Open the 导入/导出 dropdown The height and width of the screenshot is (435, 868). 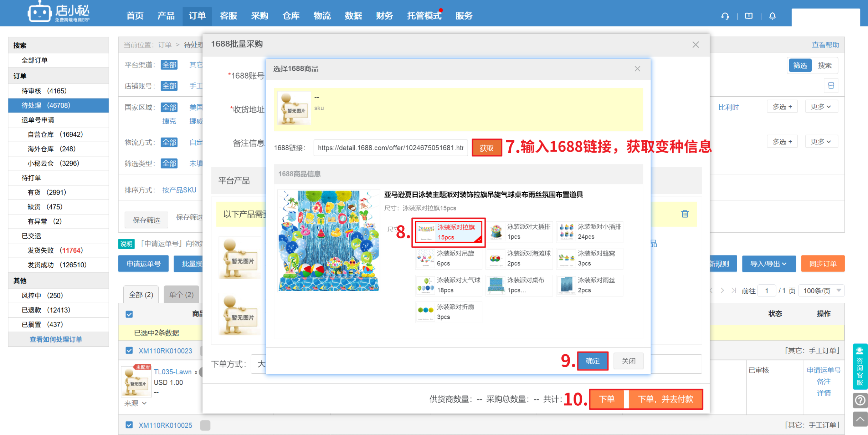pos(768,264)
